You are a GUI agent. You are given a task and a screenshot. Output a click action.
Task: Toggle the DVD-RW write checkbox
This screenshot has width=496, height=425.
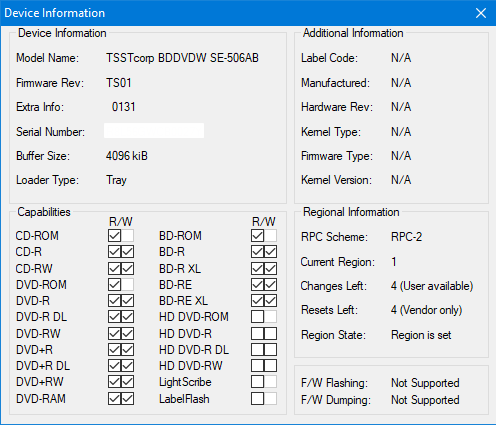tap(128, 333)
